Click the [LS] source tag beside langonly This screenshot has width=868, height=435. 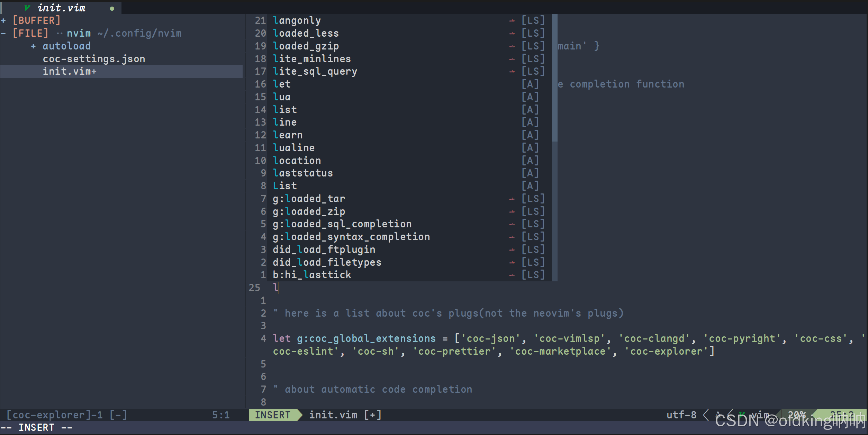(x=533, y=20)
